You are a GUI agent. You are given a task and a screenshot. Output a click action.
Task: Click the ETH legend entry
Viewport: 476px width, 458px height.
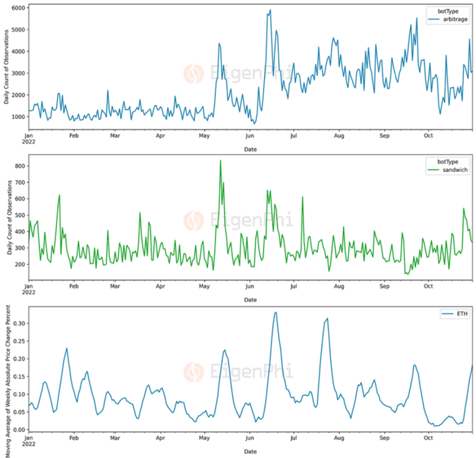pos(455,314)
